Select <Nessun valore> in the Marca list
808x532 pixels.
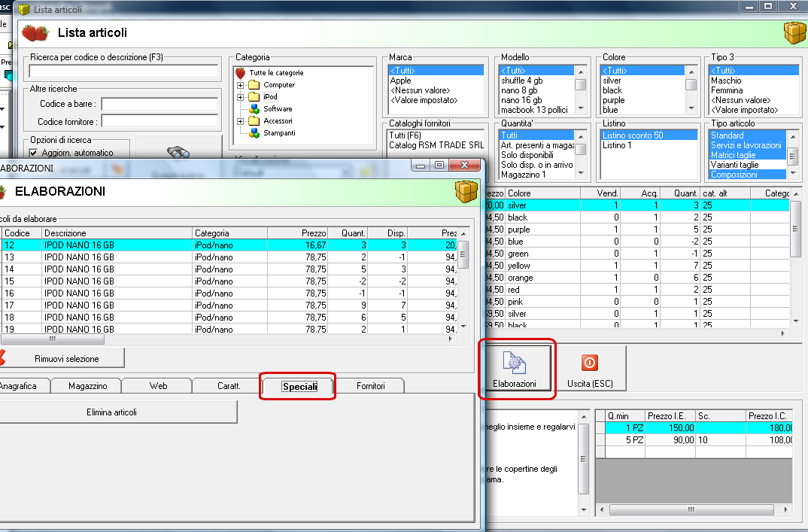click(x=436, y=90)
